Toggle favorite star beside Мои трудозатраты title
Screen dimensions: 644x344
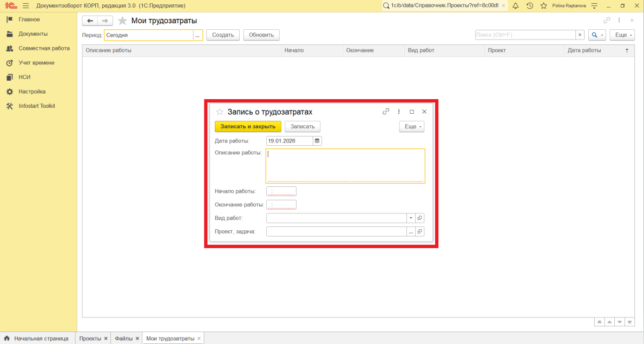(123, 21)
